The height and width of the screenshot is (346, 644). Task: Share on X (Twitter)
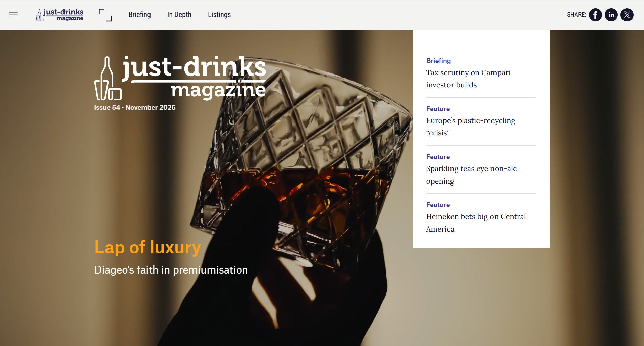pos(627,15)
